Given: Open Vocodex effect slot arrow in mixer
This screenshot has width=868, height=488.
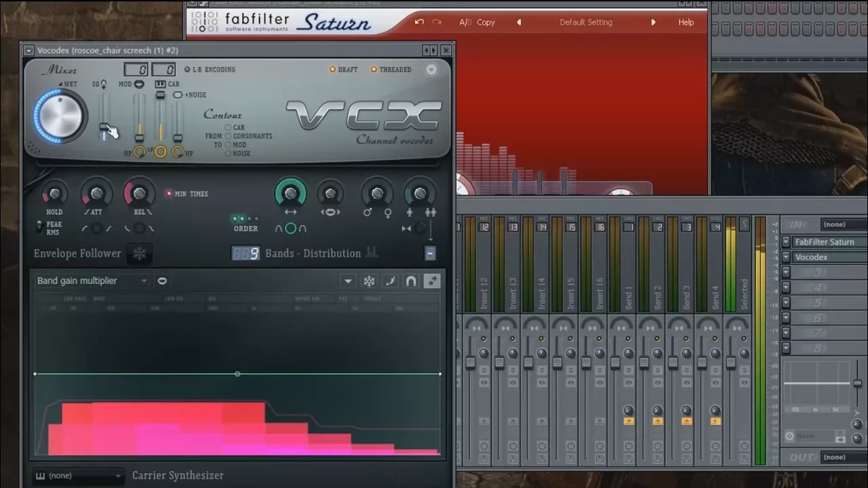Looking at the screenshot, I should pos(786,258).
